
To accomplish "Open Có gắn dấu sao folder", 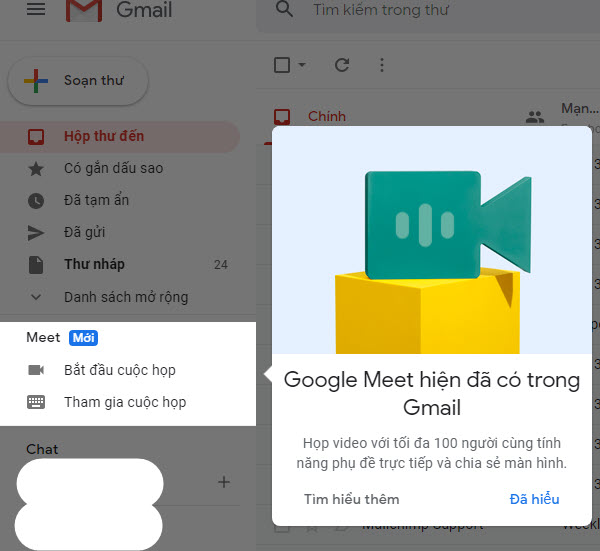I will coord(113,168).
